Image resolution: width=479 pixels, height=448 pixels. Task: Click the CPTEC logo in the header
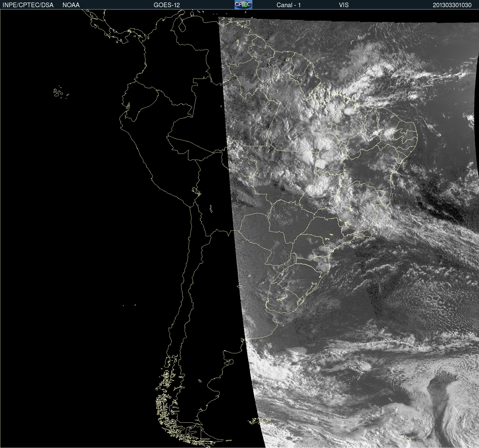click(243, 5)
